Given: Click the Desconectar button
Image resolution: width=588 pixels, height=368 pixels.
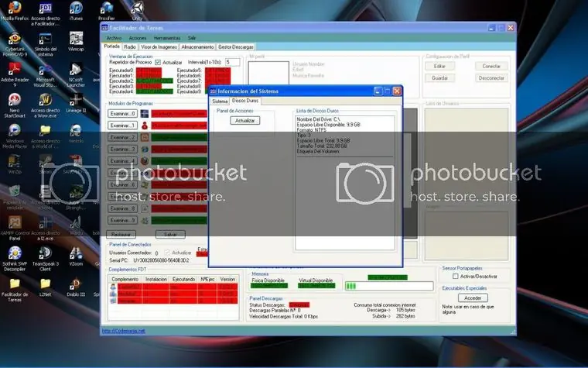Looking at the screenshot, I should point(491,78).
